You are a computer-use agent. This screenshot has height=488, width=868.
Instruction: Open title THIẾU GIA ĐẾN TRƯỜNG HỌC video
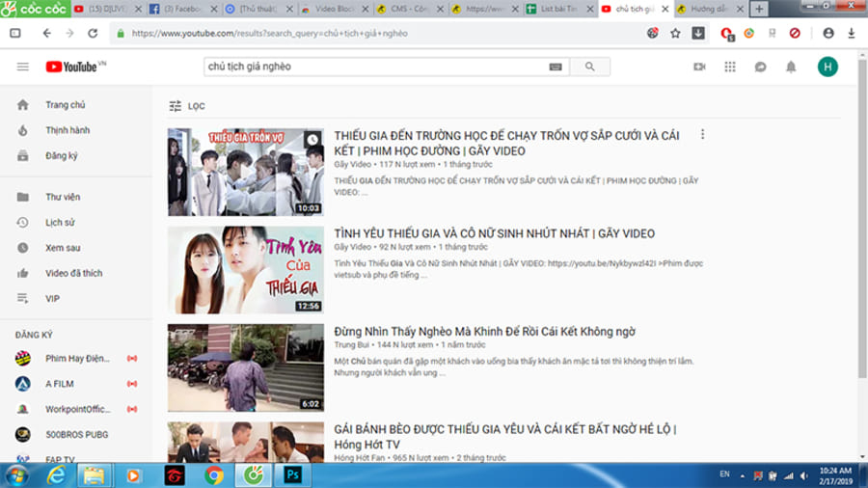[x=506, y=144]
